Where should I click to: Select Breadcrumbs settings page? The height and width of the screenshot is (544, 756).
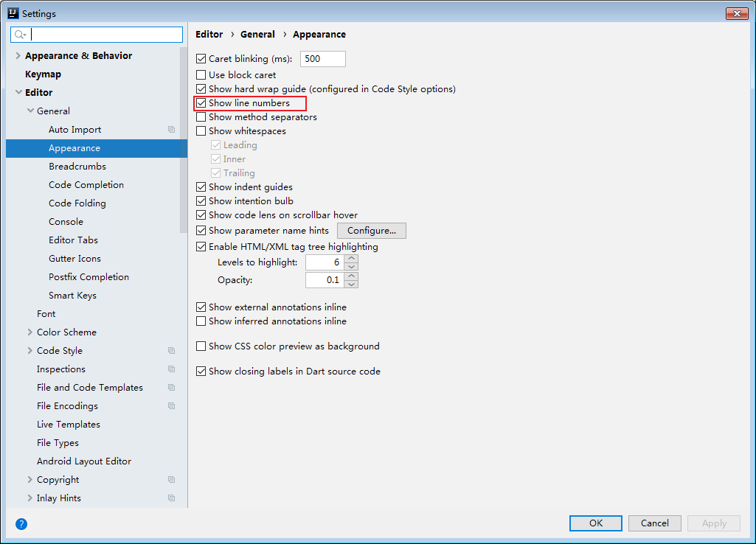tap(77, 167)
